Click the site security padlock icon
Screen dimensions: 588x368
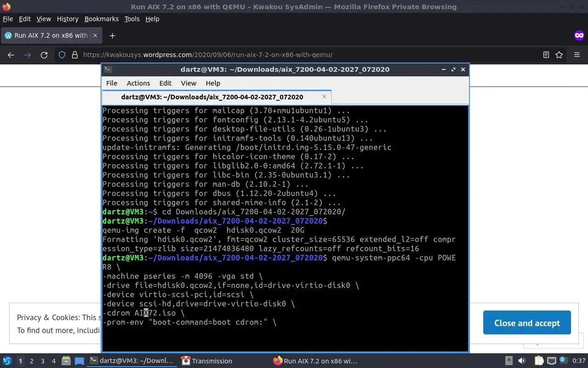(74, 55)
